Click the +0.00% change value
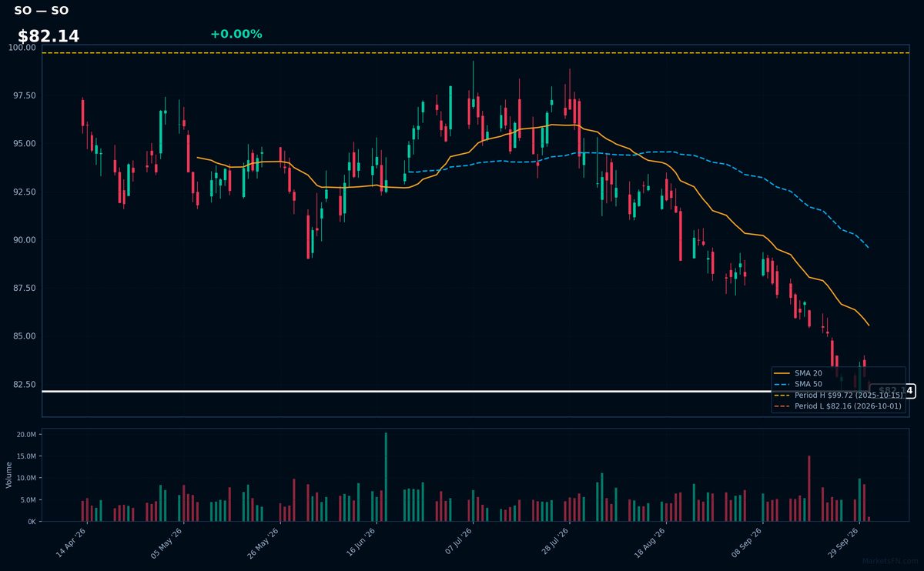 tap(236, 34)
